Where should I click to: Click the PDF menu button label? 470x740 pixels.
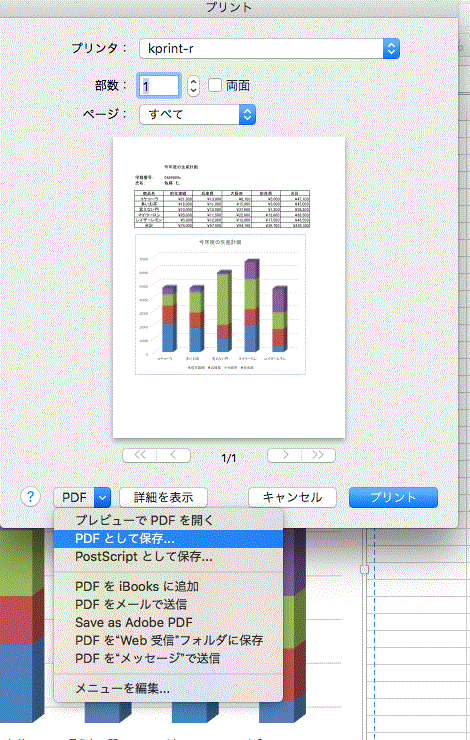pyautogui.click(x=75, y=497)
